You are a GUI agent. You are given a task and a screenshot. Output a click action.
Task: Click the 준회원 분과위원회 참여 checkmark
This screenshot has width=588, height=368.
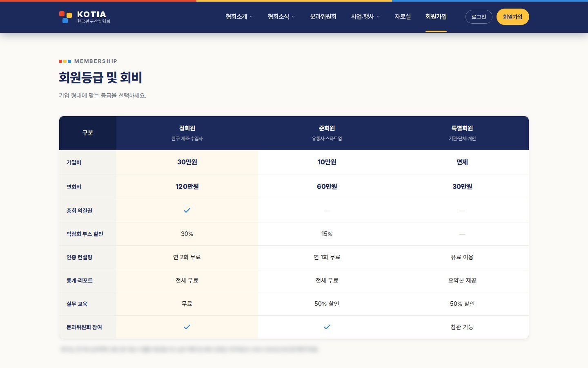pos(327,327)
